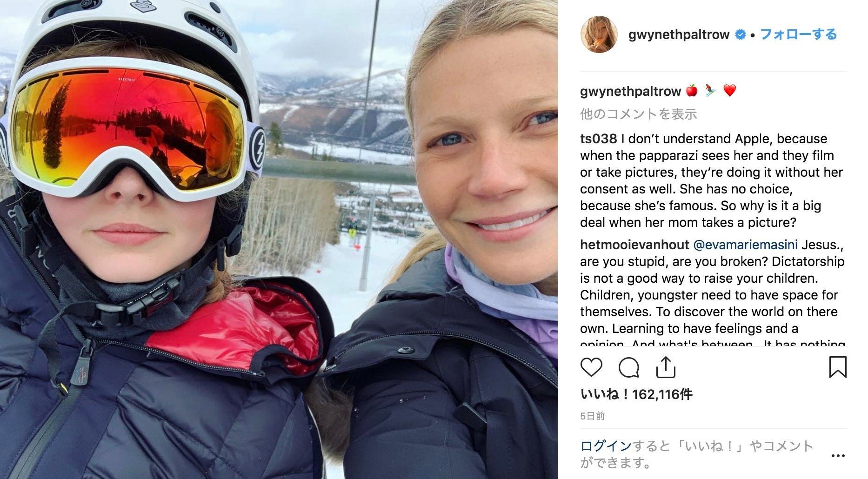Viewport: 868px width, 479px height.
Task: Click フォローする to follow the account
Action: pos(798,34)
